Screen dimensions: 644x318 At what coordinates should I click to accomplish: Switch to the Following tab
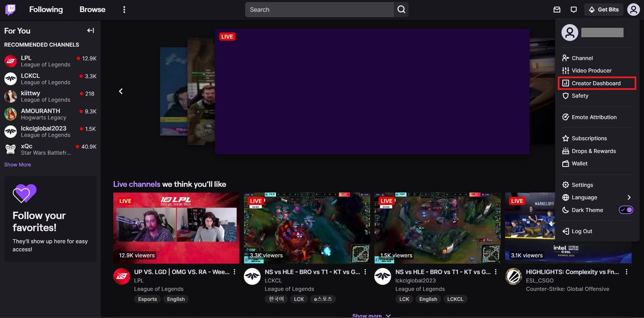coord(46,9)
